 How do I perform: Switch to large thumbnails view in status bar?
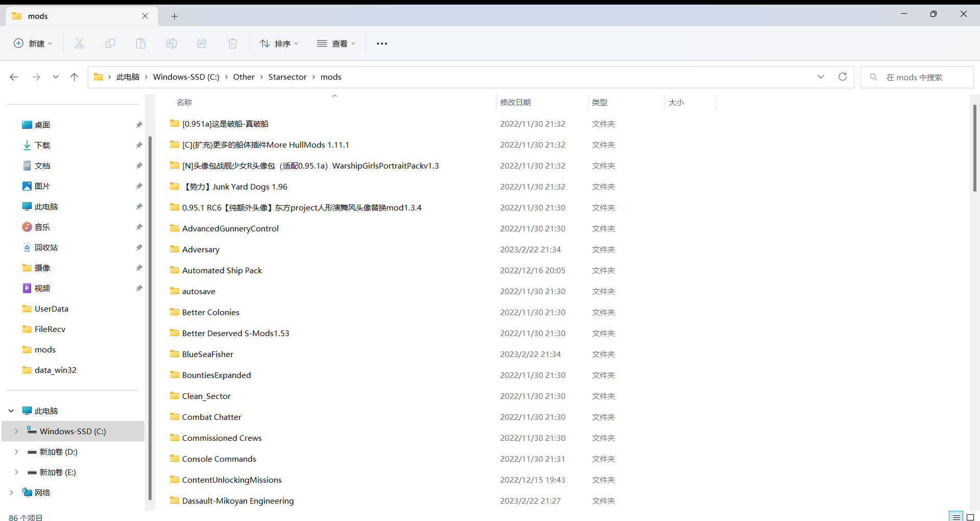click(x=970, y=517)
